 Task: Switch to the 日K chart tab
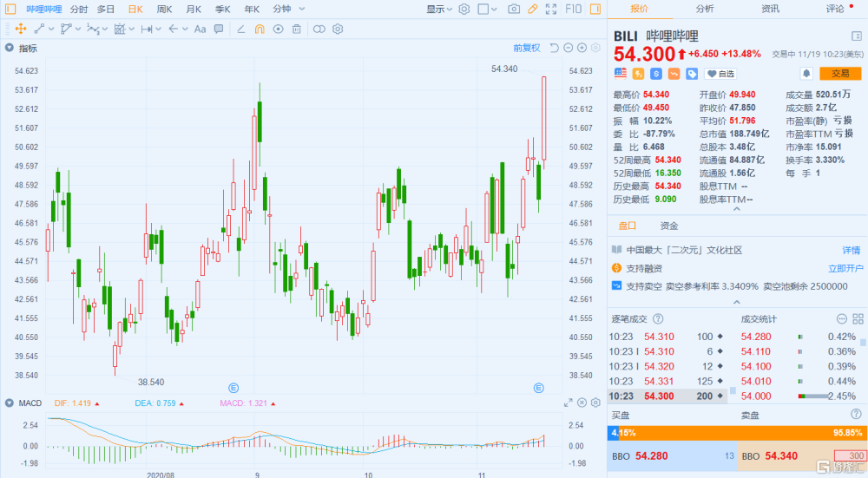coord(135,9)
